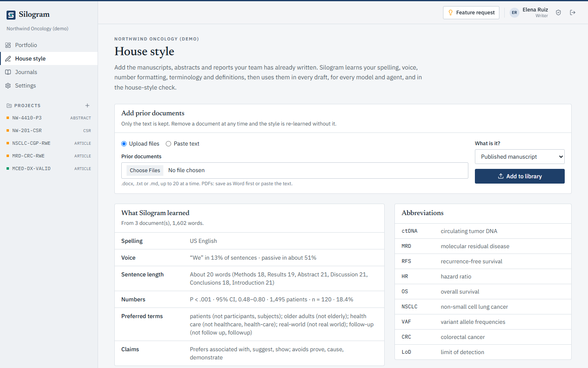Click the ER user avatar

514,13
